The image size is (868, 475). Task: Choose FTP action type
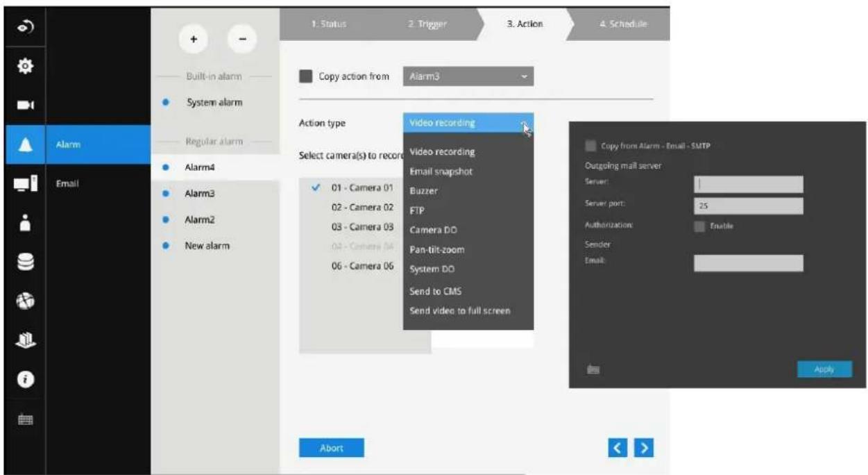click(417, 210)
